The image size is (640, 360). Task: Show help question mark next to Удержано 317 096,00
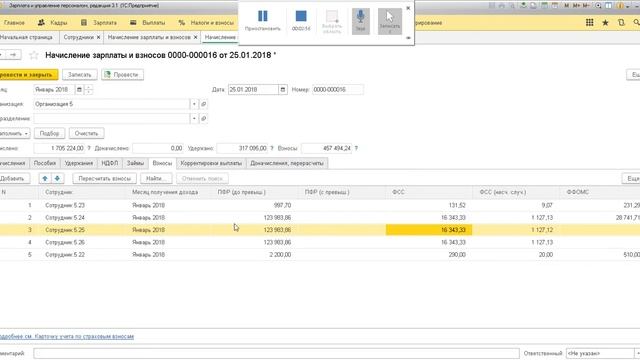[x=272, y=149]
